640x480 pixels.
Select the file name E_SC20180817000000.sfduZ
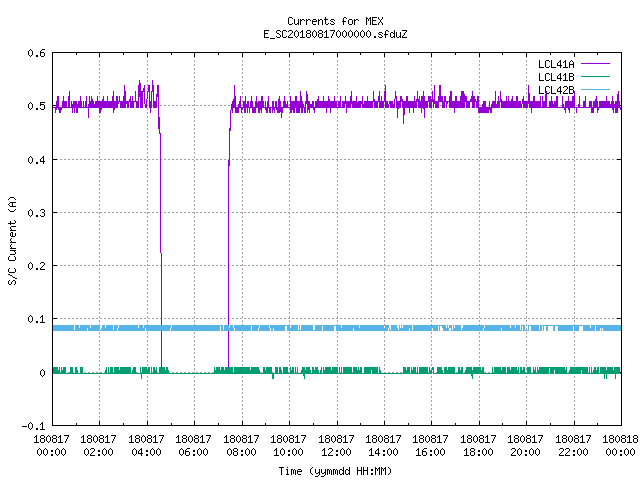335,34
